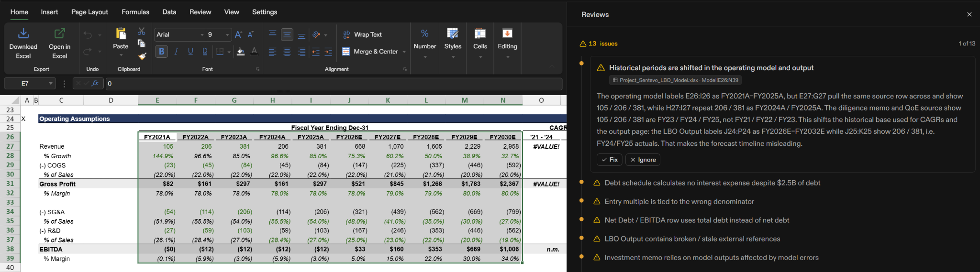Align cell text to the left
This screenshot has height=272, width=980.
[272, 52]
